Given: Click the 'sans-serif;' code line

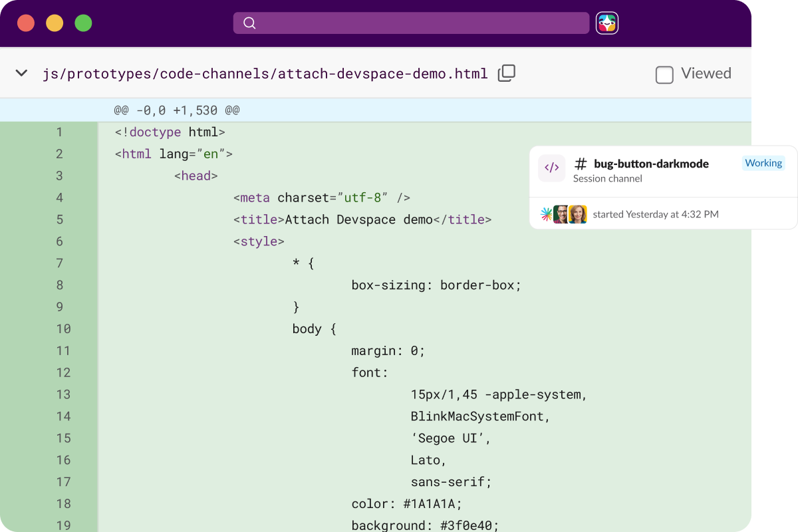Looking at the screenshot, I should pyautogui.click(x=452, y=481).
